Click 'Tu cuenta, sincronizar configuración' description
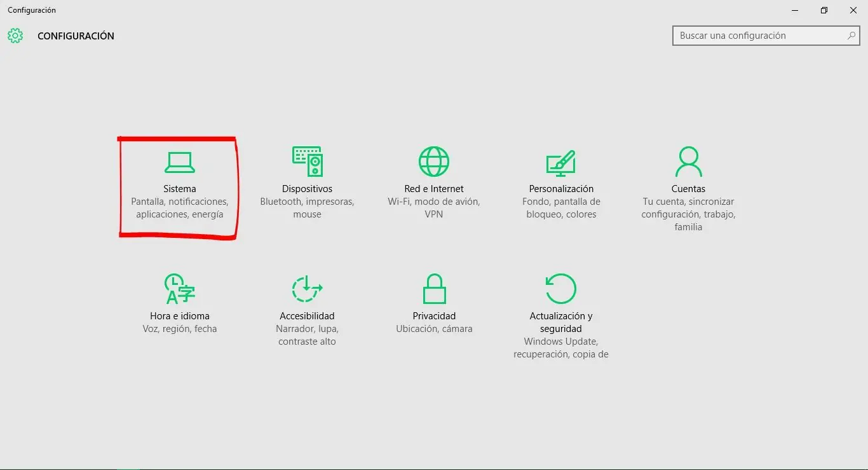The width and height of the screenshot is (868, 470). [688, 214]
